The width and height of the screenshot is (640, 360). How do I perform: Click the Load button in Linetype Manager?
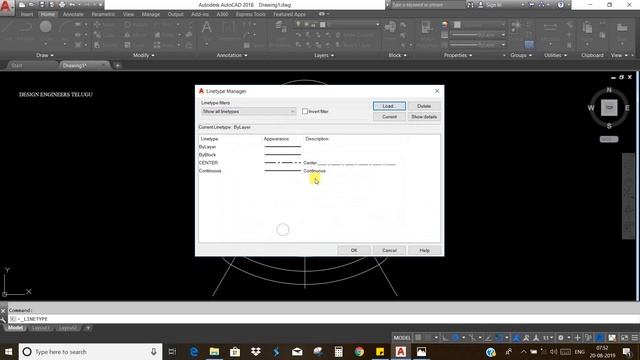click(x=389, y=106)
